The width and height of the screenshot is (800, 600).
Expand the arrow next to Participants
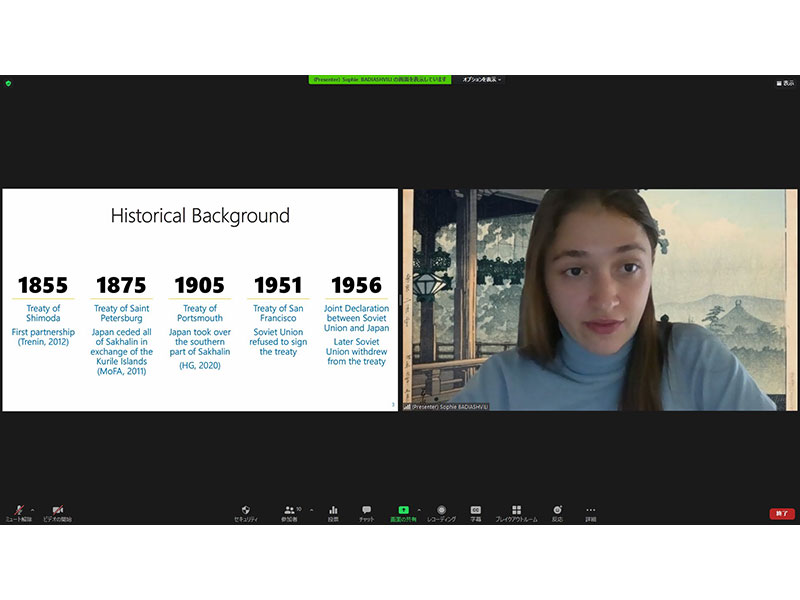[x=311, y=509]
